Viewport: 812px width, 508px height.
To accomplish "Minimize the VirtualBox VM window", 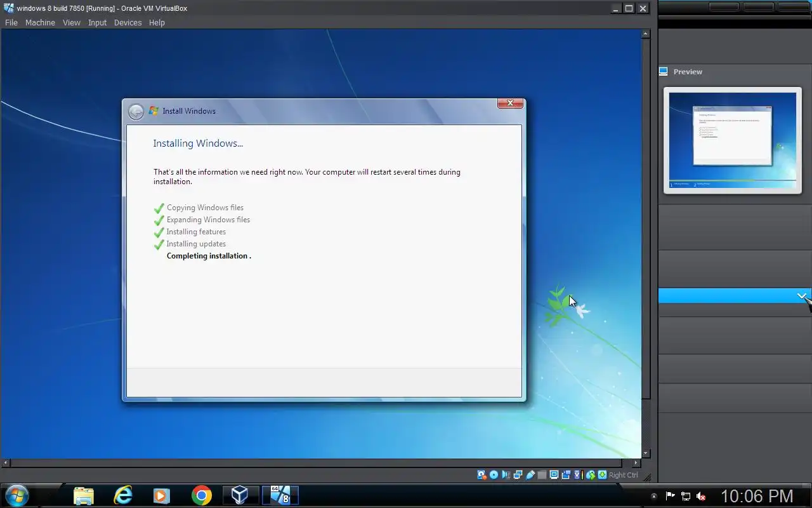I will 616,8.
